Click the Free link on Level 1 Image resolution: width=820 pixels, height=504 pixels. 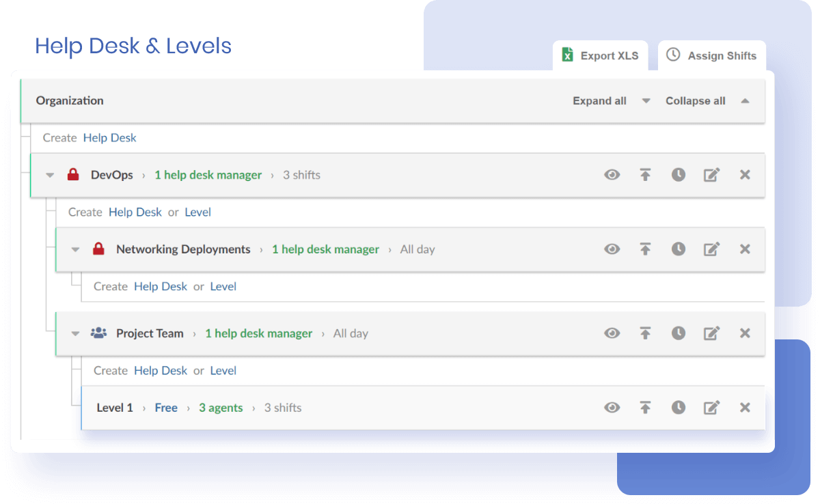166,407
